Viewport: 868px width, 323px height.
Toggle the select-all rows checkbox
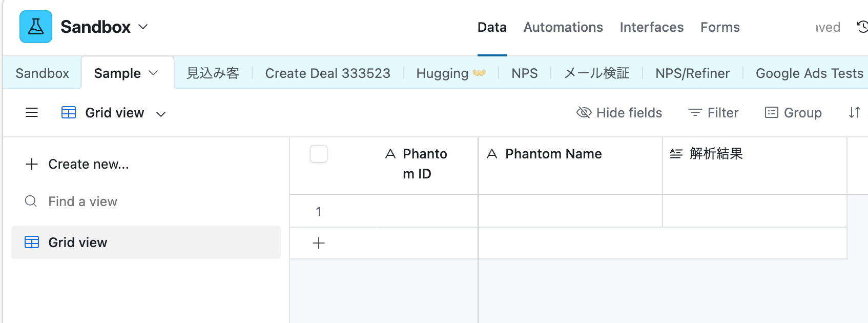(x=319, y=154)
